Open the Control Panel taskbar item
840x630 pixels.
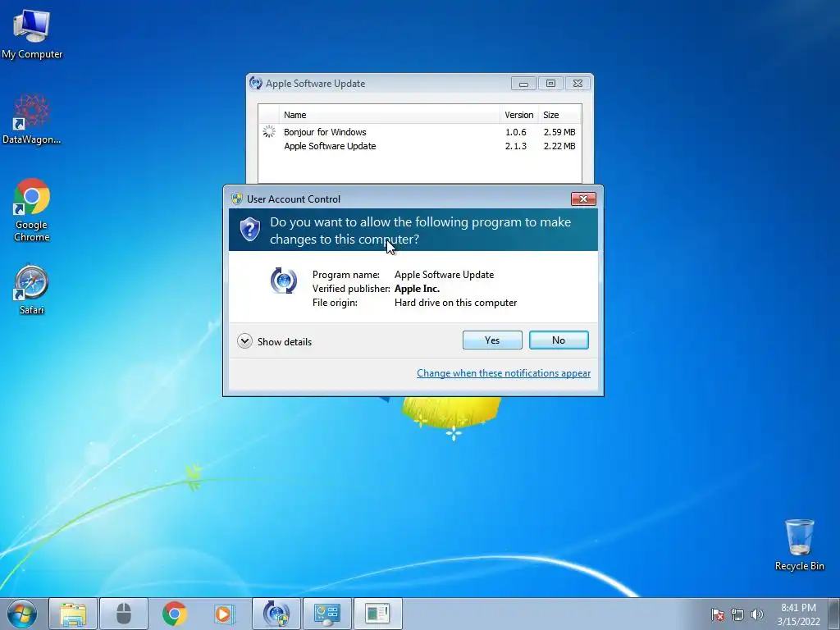pyautogui.click(x=327, y=614)
